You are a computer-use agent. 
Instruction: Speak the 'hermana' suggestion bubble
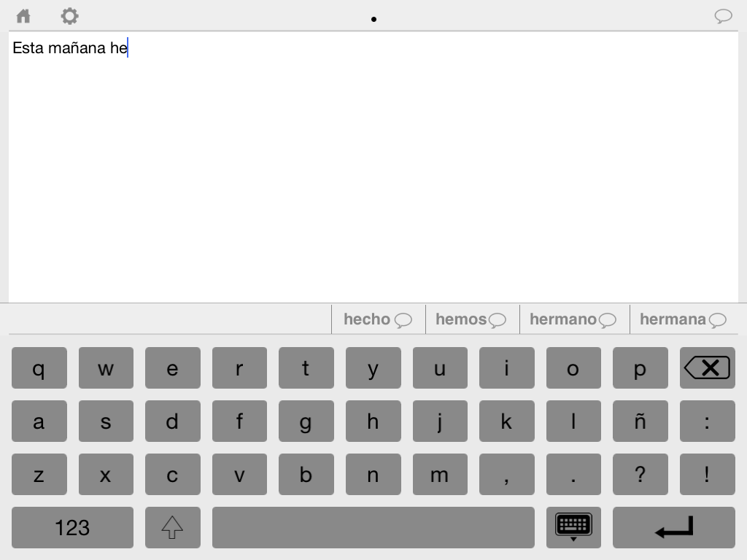(x=718, y=320)
